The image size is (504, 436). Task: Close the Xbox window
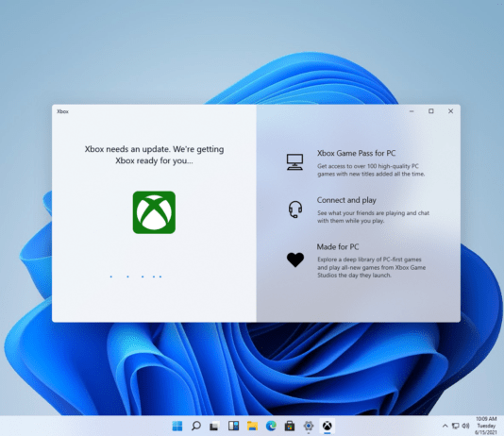coord(450,111)
